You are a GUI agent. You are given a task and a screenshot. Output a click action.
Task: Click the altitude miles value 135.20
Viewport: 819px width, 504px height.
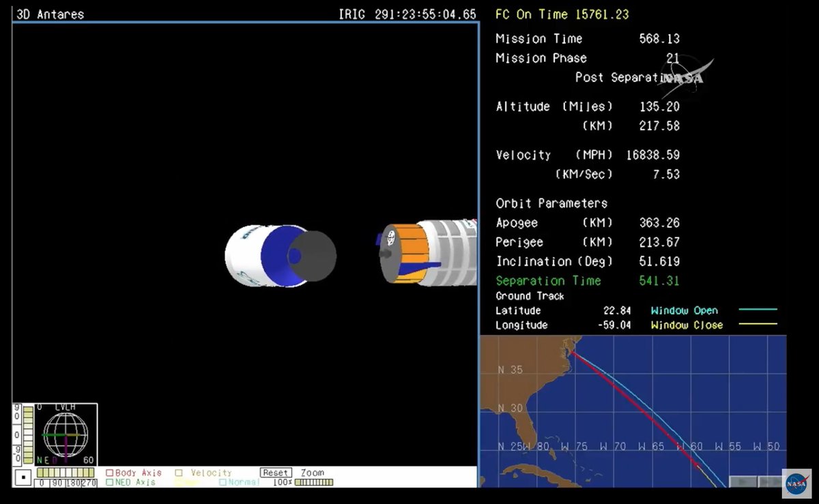click(x=659, y=107)
